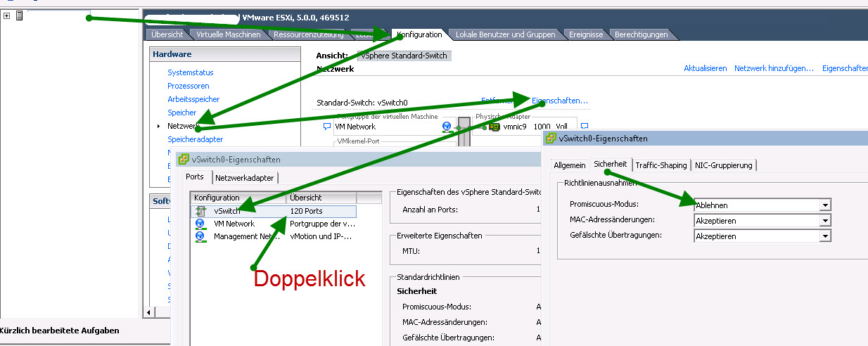Click vSwitch0-Eigenschaften Ports dialog title icon
The image size is (868, 346).
pyautogui.click(x=184, y=160)
